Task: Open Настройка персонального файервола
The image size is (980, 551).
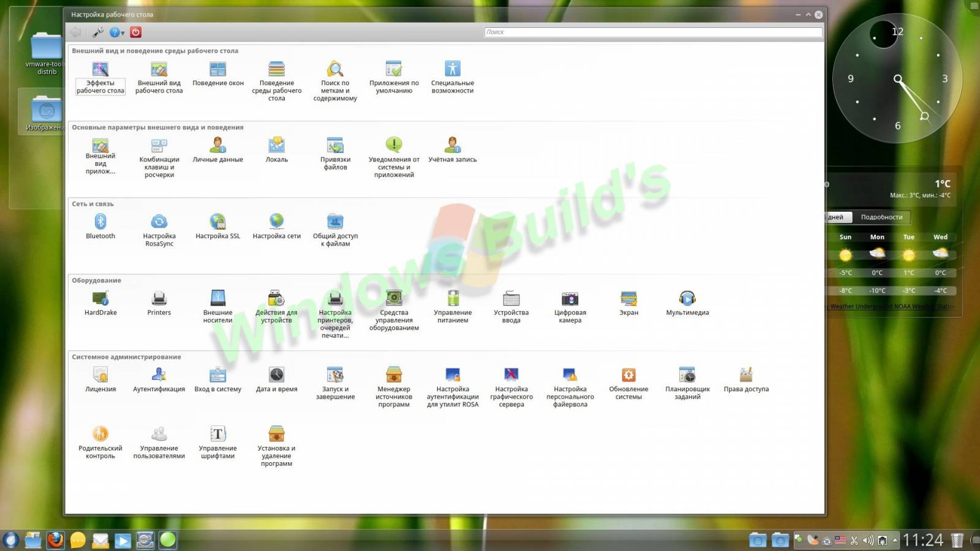Action: [x=570, y=388]
